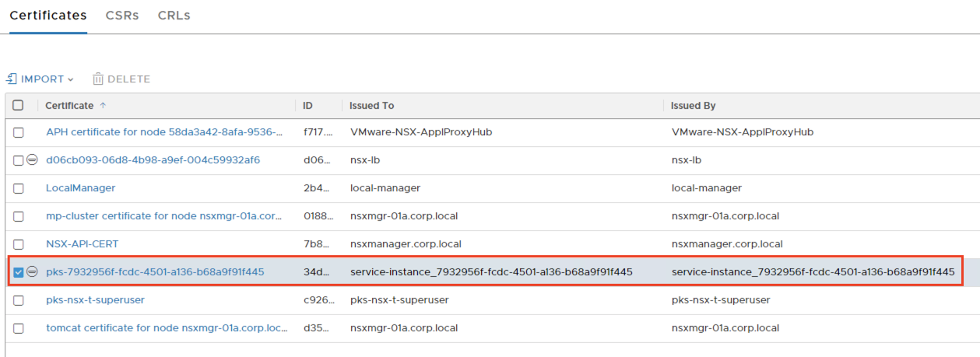Click the sort arrow beside Certificate header

(104, 105)
